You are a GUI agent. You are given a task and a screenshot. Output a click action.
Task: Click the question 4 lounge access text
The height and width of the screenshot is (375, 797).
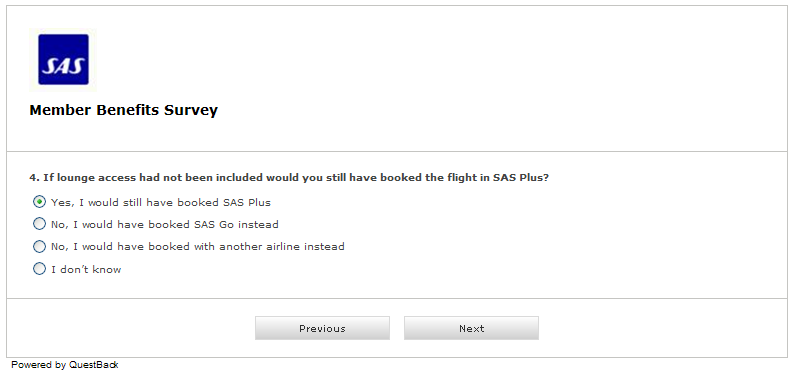point(289,178)
